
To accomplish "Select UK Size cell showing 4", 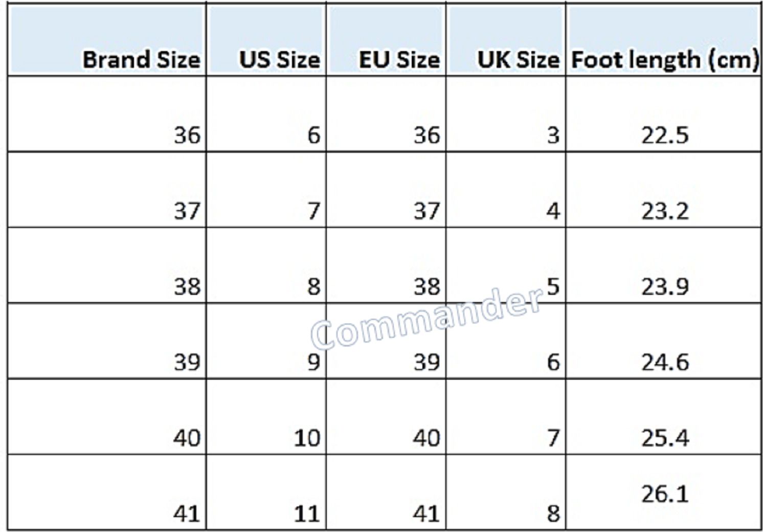I will point(506,190).
